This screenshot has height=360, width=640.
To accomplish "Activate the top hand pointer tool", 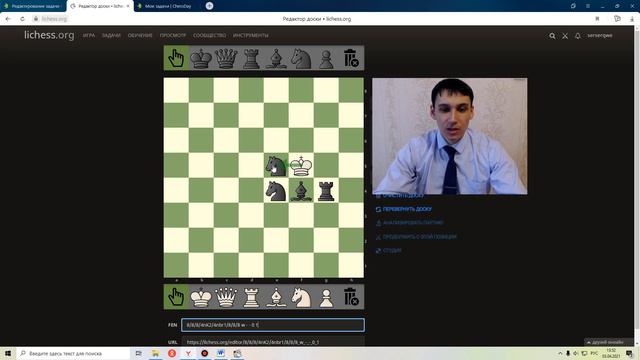I will 176,58.
